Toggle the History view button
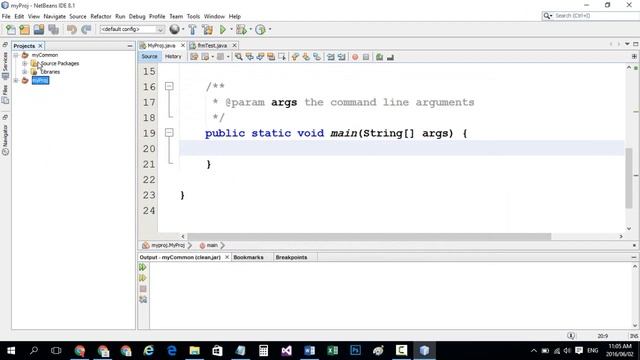The height and width of the screenshot is (360, 640). pyautogui.click(x=173, y=56)
